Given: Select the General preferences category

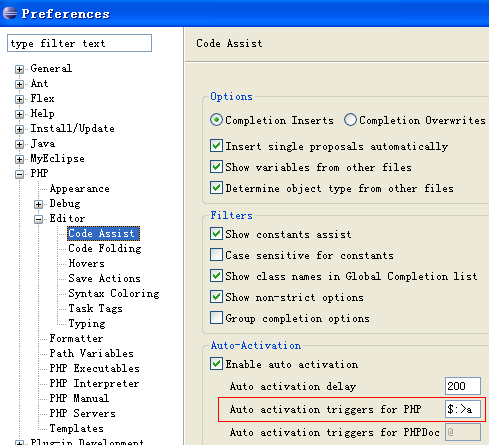Looking at the screenshot, I should [51, 68].
